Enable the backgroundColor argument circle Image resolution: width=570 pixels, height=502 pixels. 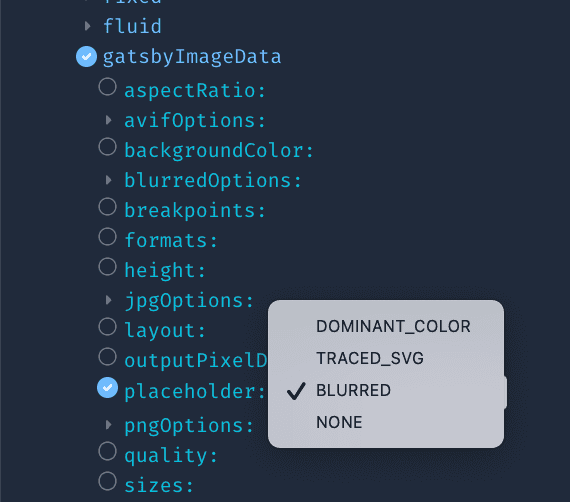108,147
